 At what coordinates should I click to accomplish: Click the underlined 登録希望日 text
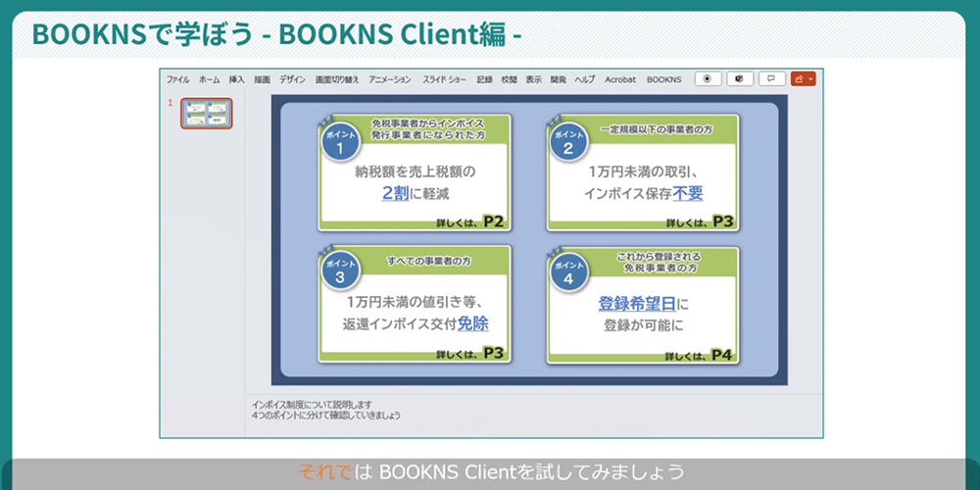[637, 305]
